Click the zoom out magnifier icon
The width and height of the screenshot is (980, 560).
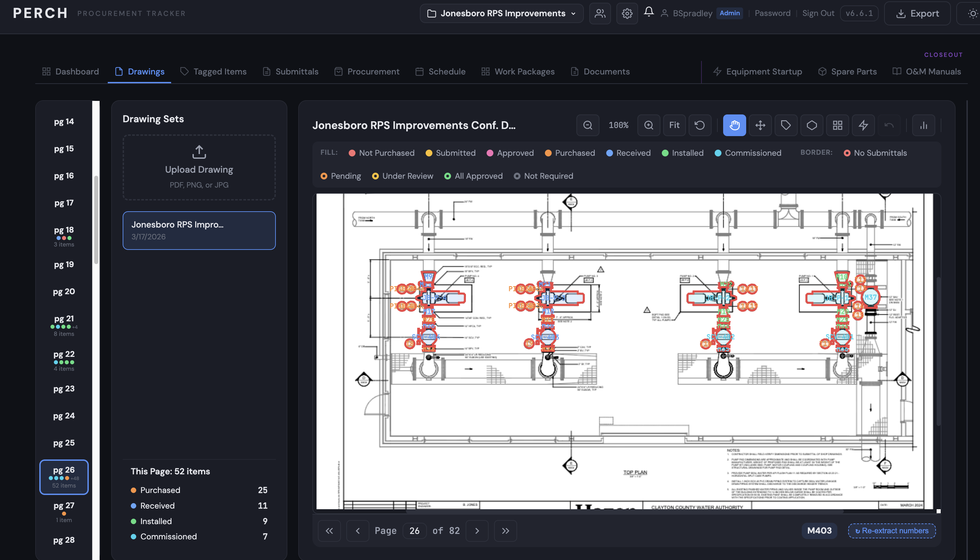tap(587, 125)
